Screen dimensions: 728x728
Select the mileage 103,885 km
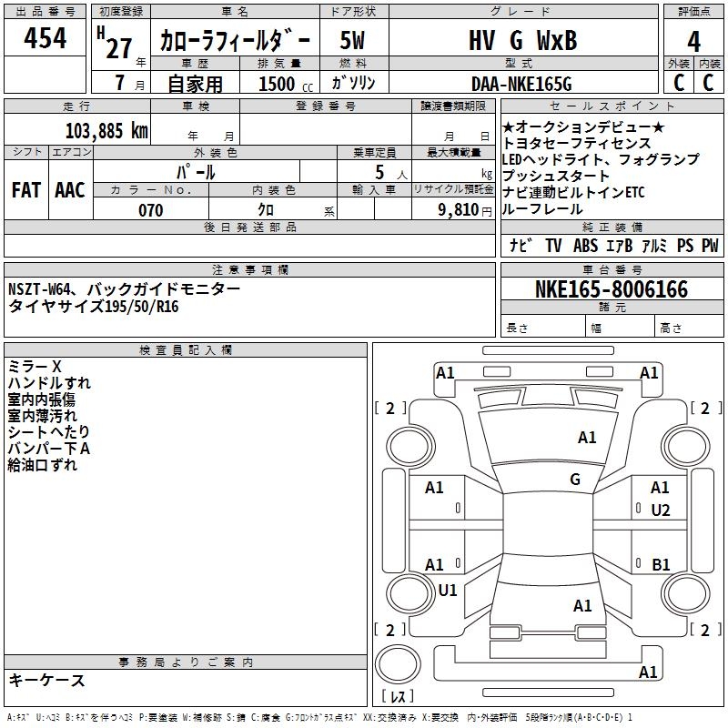pyautogui.click(x=106, y=131)
